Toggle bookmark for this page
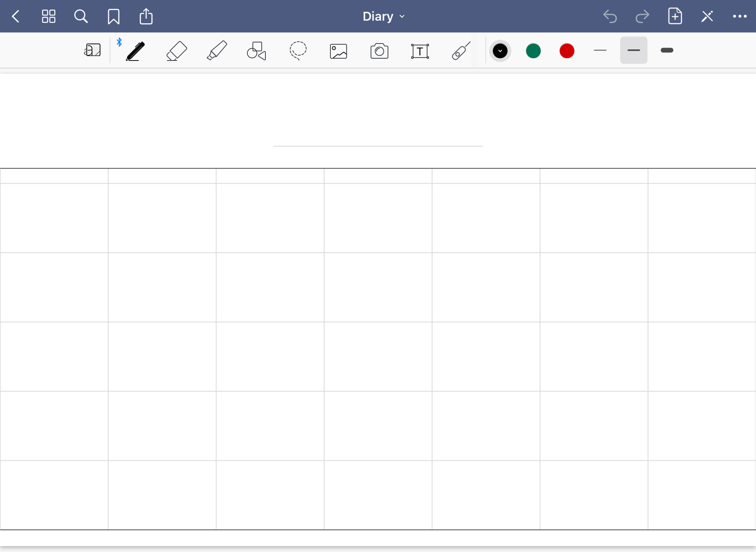 (x=113, y=17)
